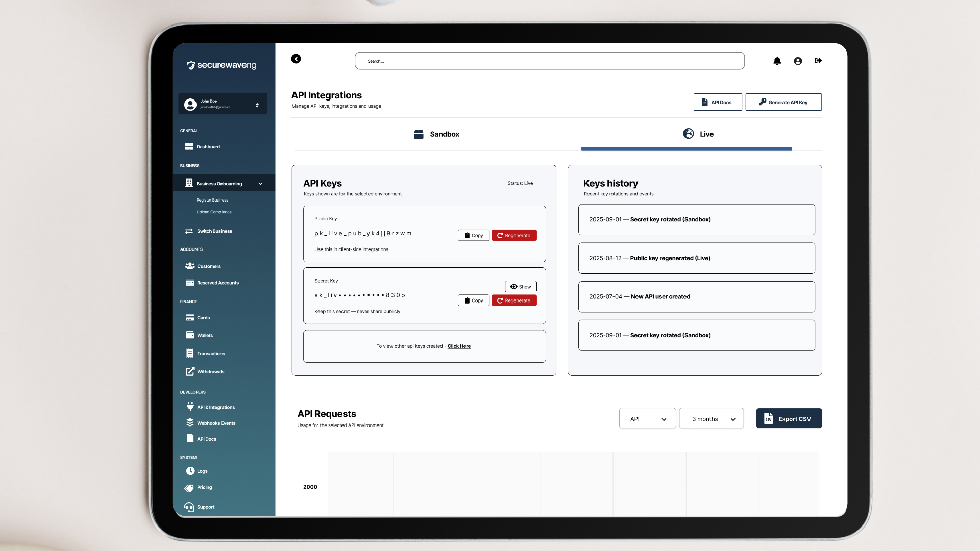Image resolution: width=980 pixels, height=551 pixels.
Task: Click inside the Search field
Action: click(549, 61)
